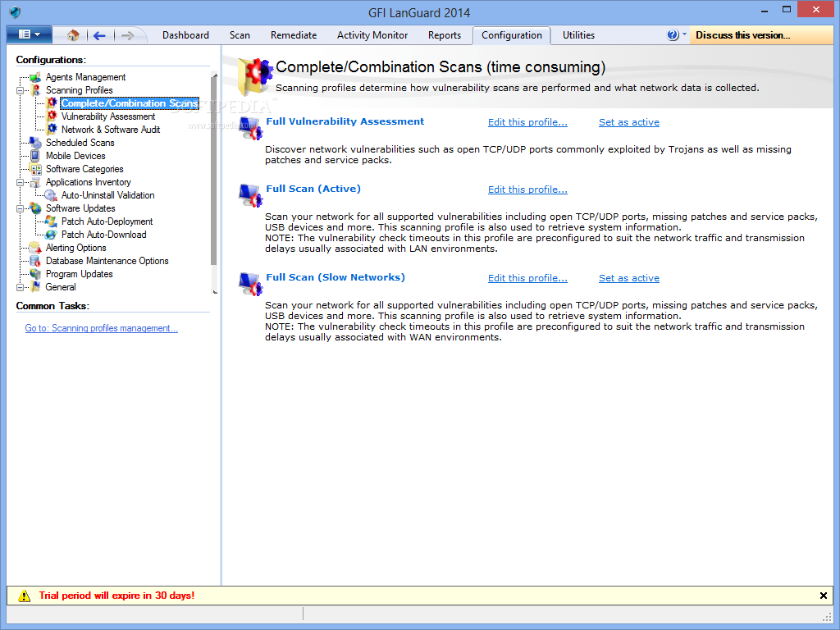Open the Dashboard tab
The image size is (840, 630).
(185, 35)
